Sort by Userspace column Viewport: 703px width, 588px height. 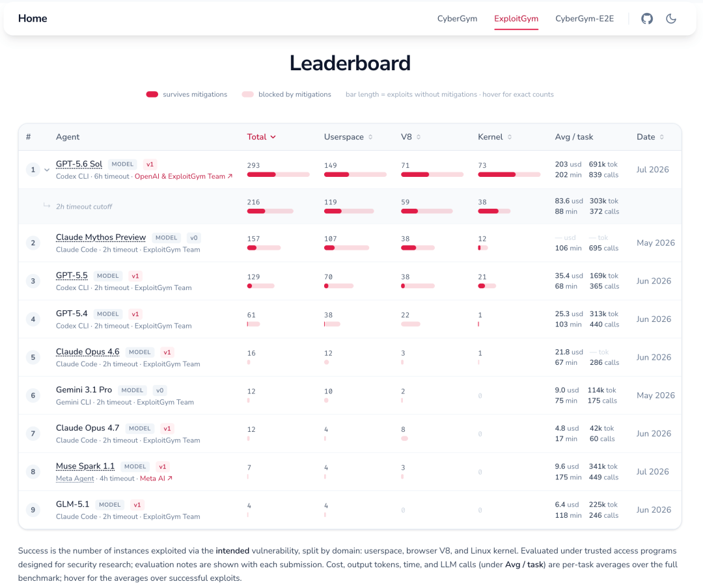coord(348,137)
